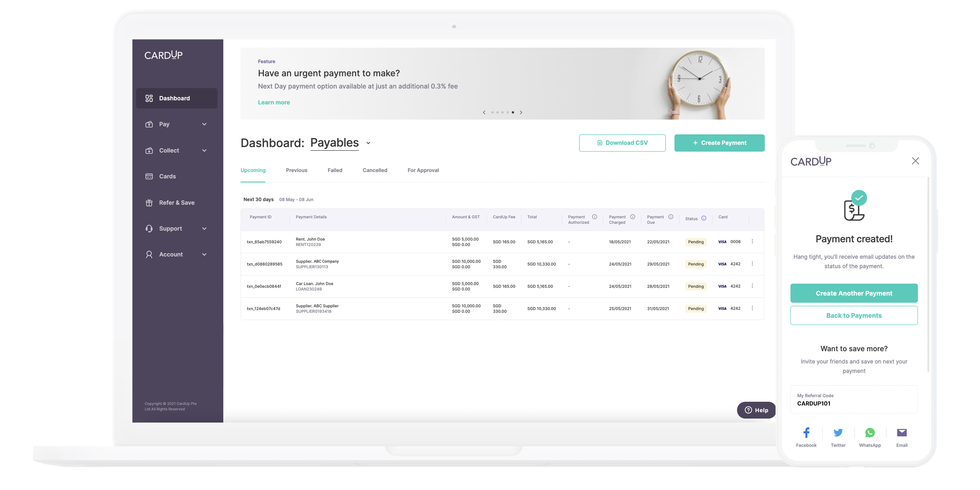The image size is (980, 490).
Task: Switch to the For Approval tab
Action: 423,171
